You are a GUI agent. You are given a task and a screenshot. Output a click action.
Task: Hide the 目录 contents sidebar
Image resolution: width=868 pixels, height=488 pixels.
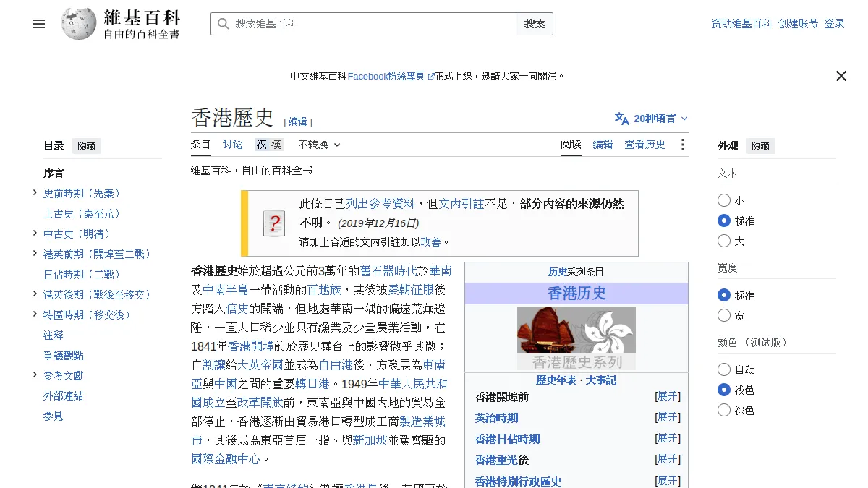[87, 146]
